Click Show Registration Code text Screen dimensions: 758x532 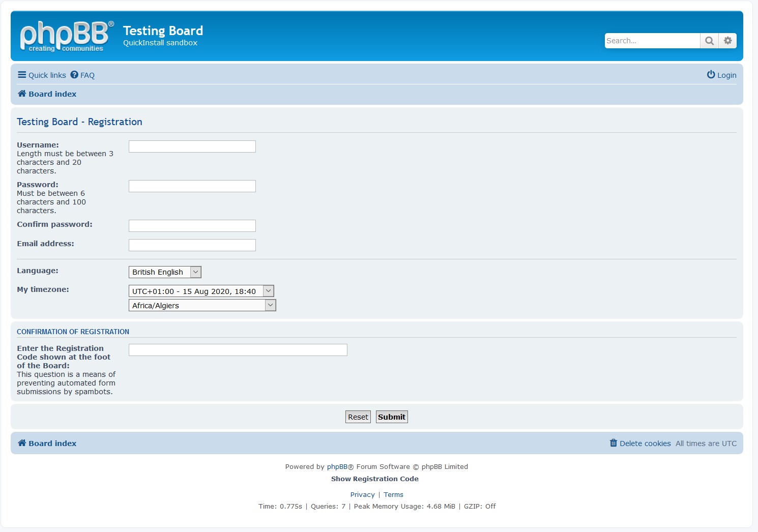[x=375, y=479]
